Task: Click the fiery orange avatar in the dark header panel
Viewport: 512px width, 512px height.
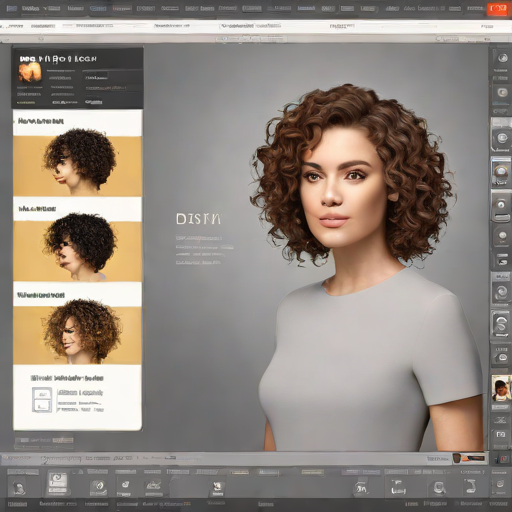Action: pos(30,72)
